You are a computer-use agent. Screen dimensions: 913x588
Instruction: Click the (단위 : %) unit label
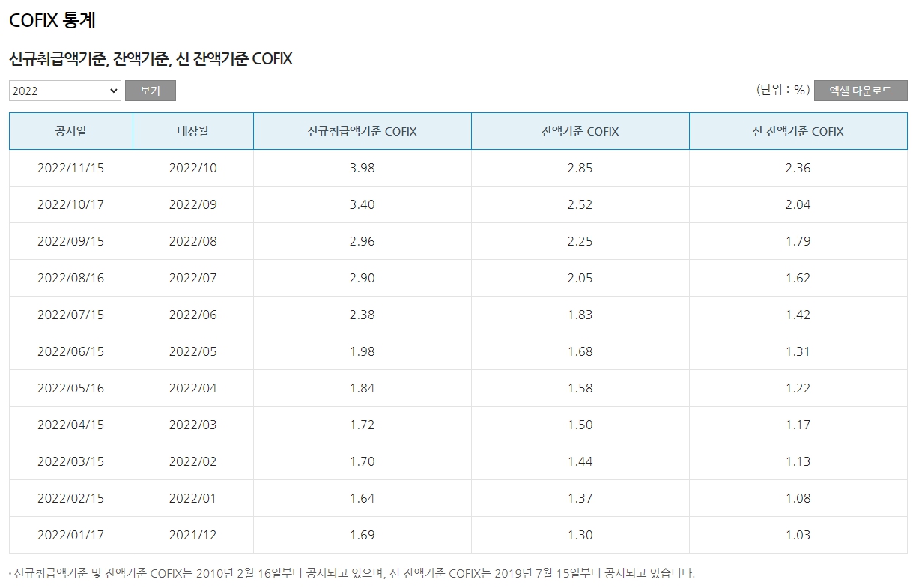[782, 91]
